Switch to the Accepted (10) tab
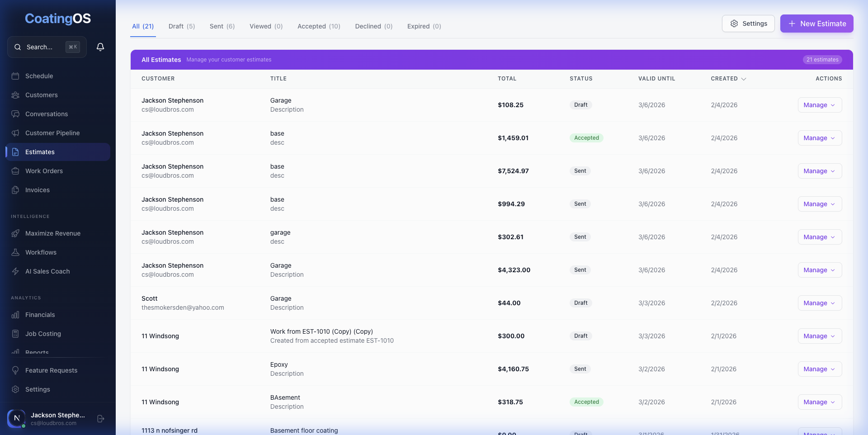868x435 pixels. [x=319, y=26]
